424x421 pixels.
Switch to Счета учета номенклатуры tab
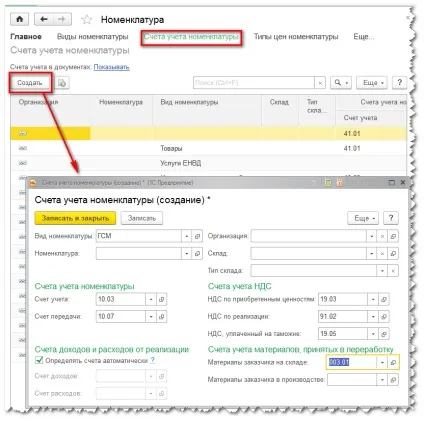(191, 37)
